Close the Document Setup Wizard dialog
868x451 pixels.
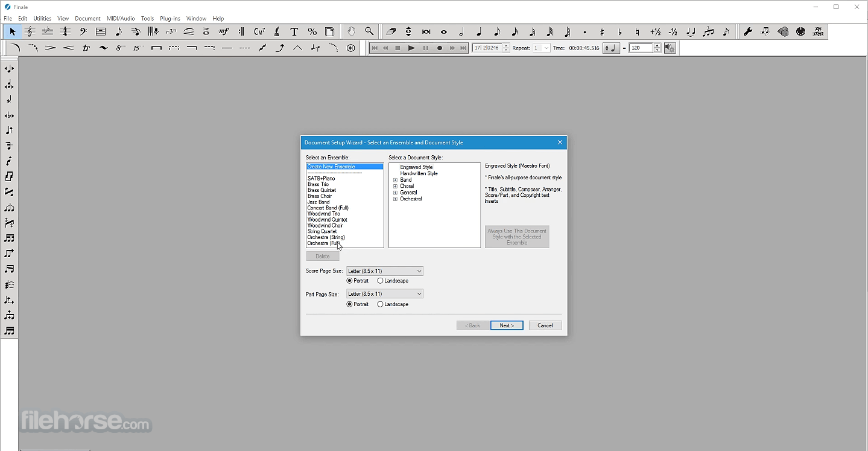560,142
